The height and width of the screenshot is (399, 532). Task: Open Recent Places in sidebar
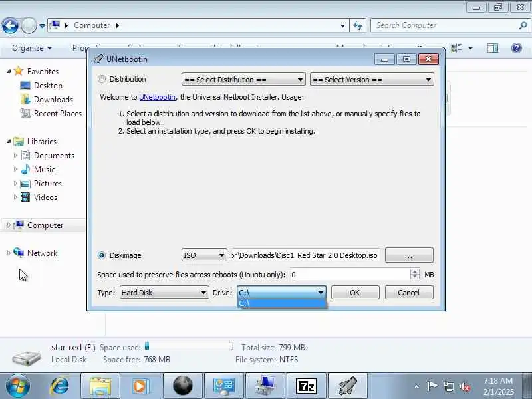click(58, 113)
